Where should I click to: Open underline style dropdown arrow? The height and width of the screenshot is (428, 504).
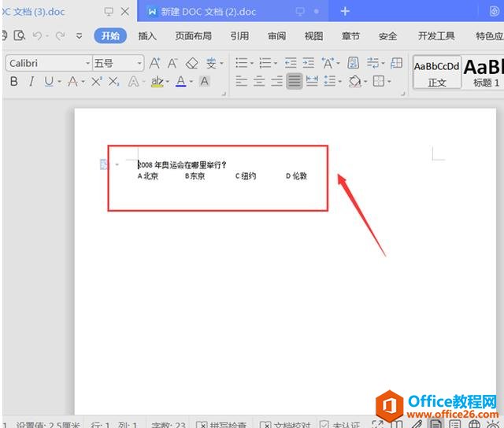pos(60,82)
